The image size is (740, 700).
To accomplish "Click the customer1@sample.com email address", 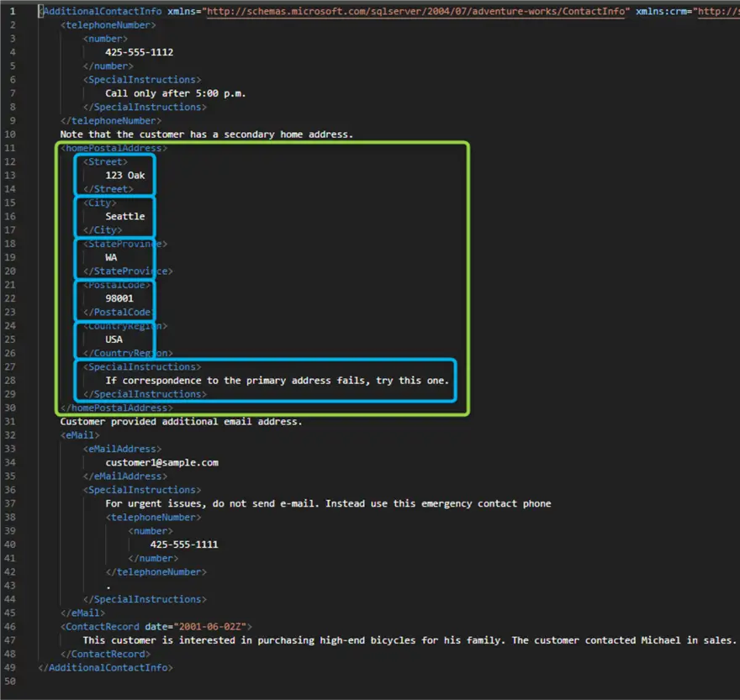I will click(161, 462).
